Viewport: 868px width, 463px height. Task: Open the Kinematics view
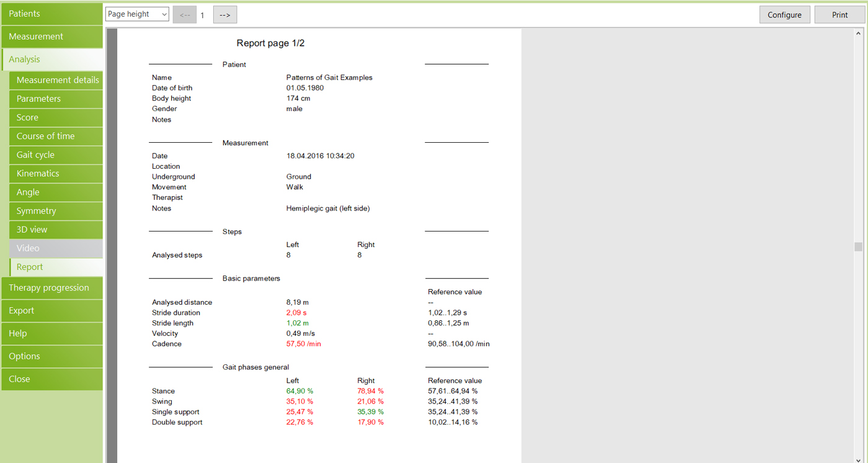tap(56, 173)
